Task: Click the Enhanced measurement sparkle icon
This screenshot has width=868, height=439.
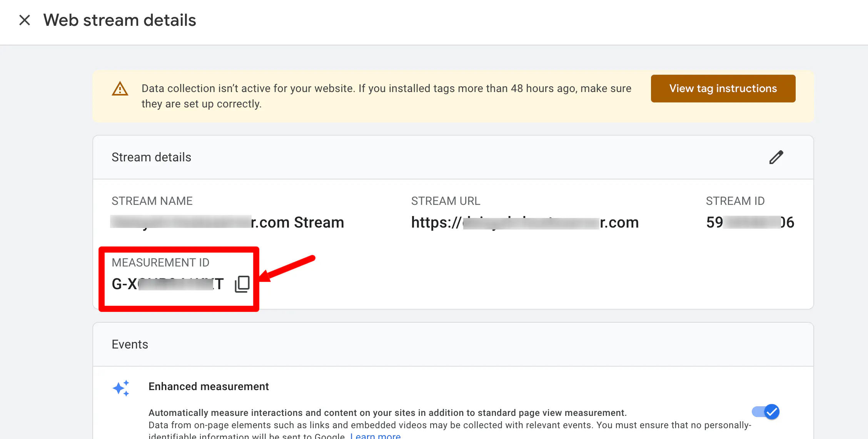Action: (121, 388)
